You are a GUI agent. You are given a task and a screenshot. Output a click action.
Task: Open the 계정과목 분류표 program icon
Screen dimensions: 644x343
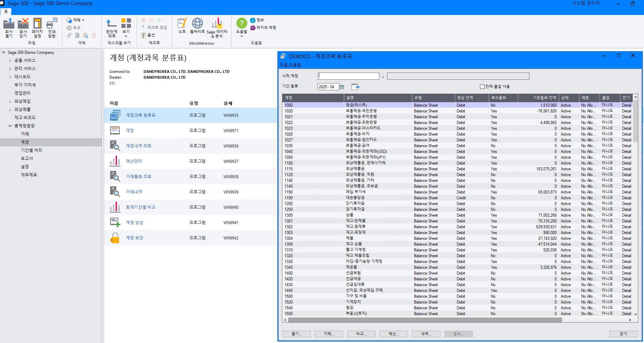[115, 115]
